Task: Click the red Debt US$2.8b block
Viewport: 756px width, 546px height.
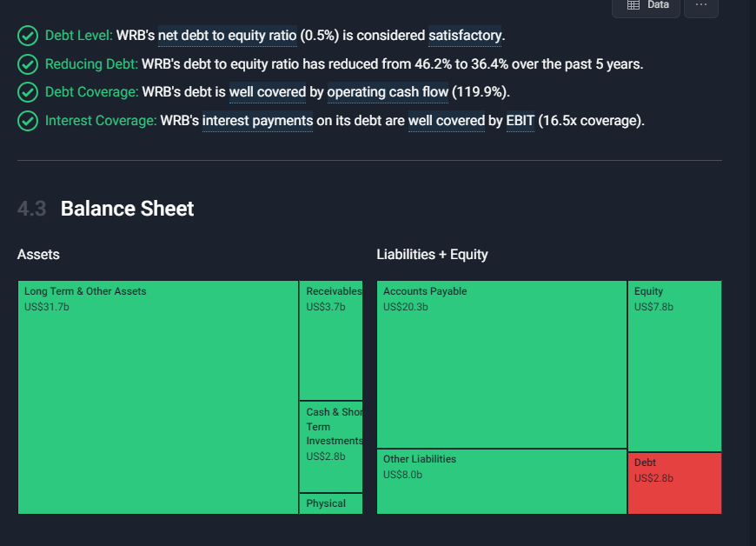Action: 674,483
